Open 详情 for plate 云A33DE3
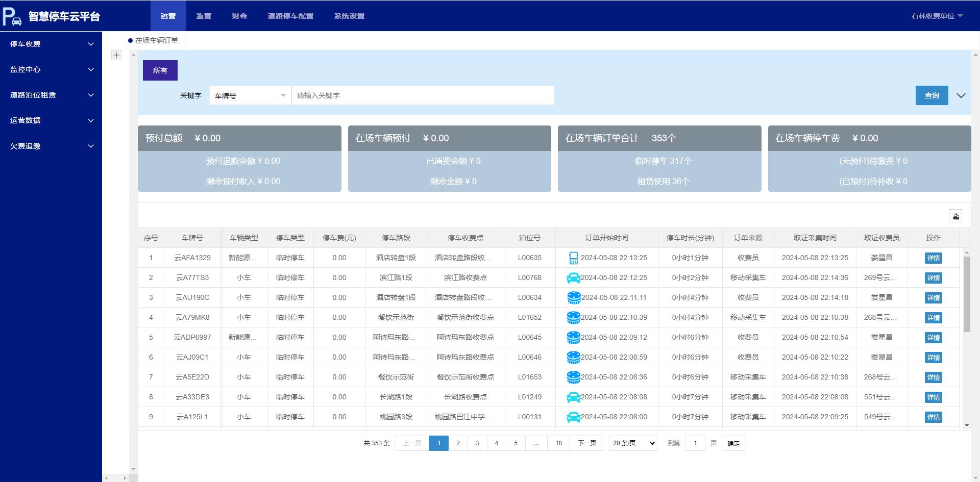This screenshot has width=980, height=482. (934, 397)
